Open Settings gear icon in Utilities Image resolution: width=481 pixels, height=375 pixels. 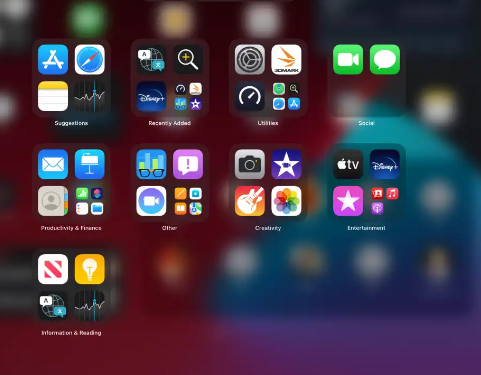[x=250, y=60]
